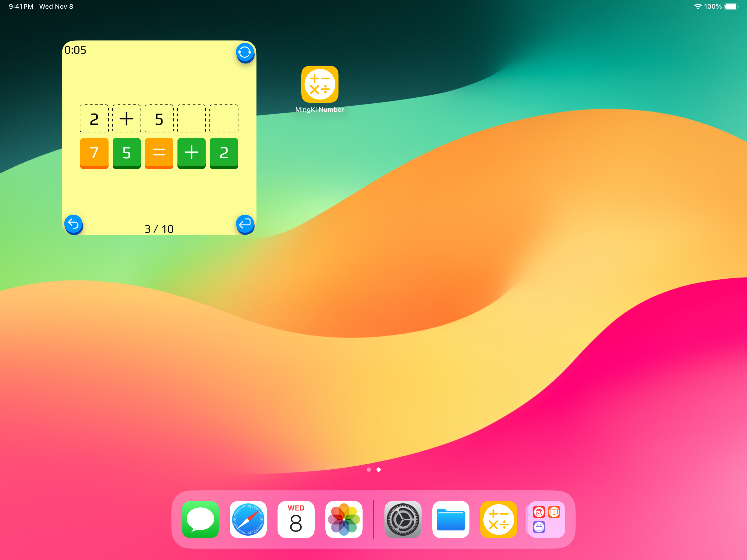
Task: Tap the dashed slot containing plus
Action: tap(127, 119)
